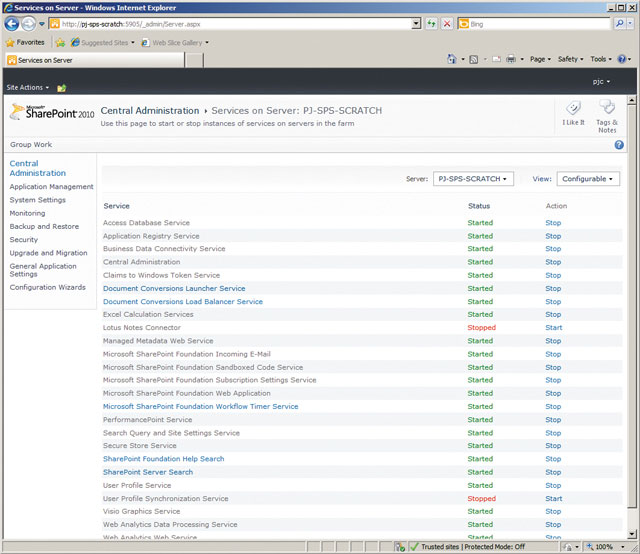
Task: Click the Navigate Up folder icon
Action: 62,88
